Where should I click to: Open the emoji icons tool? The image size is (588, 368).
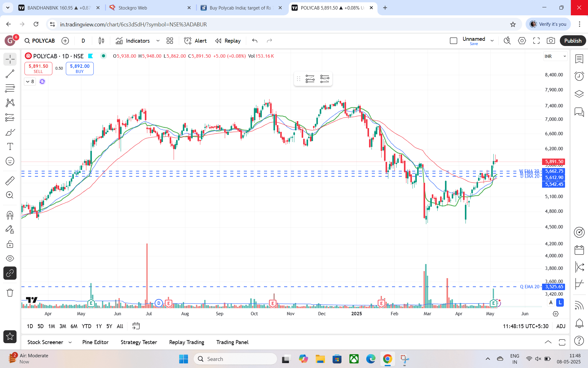click(10, 161)
